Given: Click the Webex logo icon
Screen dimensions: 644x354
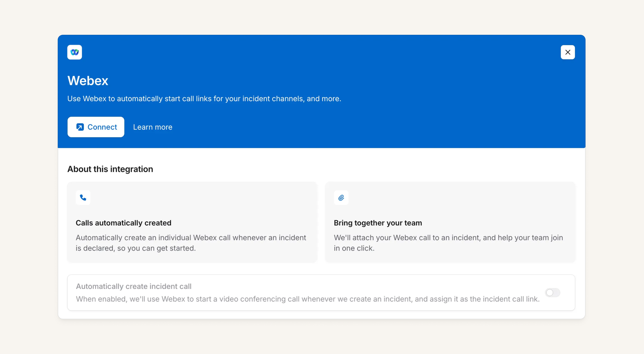Looking at the screenshot, I should coord(74,52).
